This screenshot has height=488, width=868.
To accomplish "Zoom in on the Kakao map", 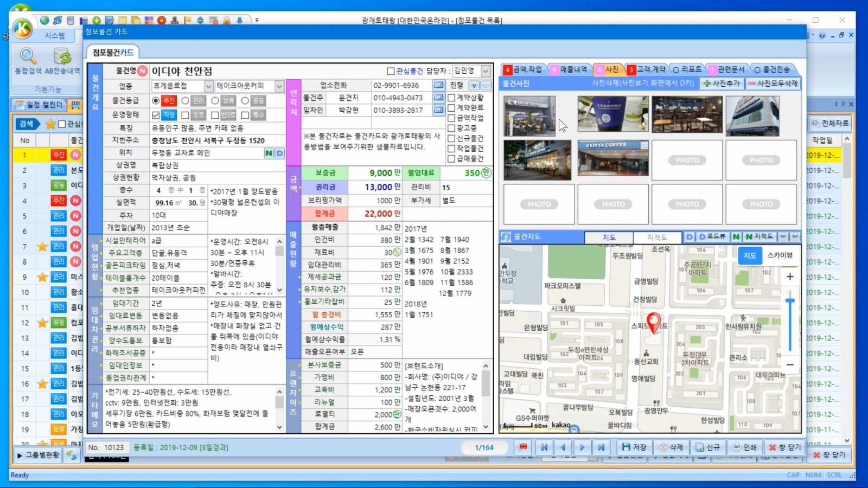I will tap(790, 277).
